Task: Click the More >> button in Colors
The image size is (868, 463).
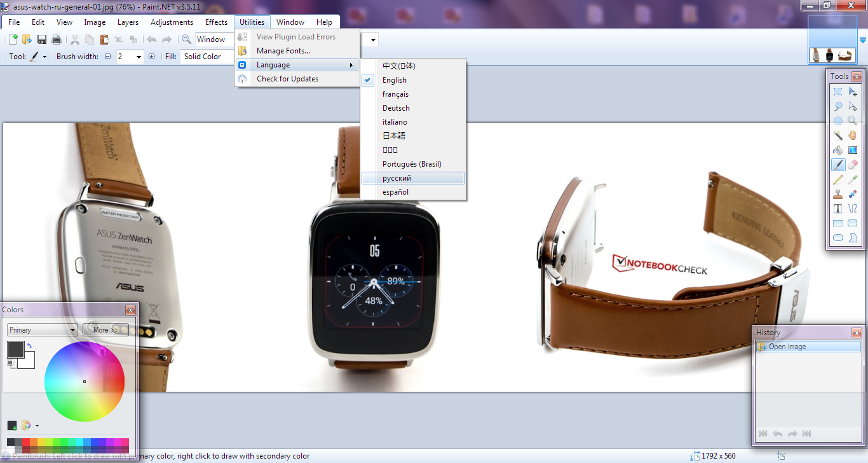Action: click(x=105, y=330)
